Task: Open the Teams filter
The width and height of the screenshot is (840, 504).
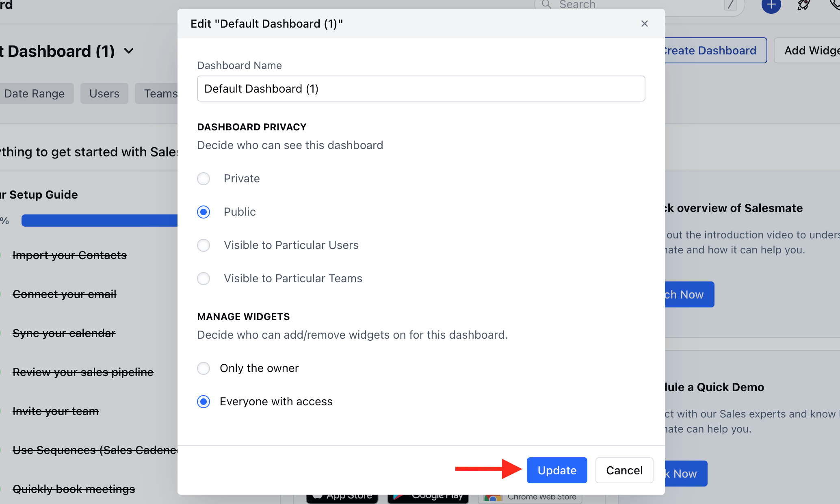Action: [x=161, y=93]
